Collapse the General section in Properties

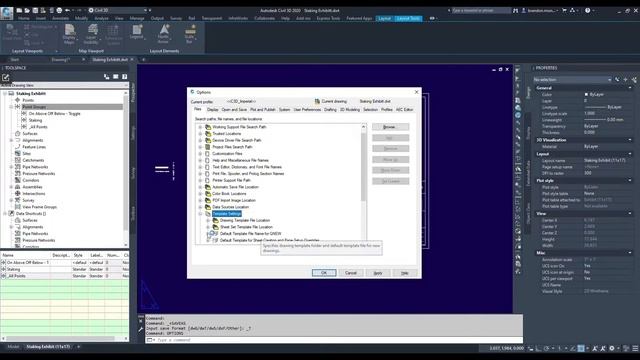click(630, 88)
